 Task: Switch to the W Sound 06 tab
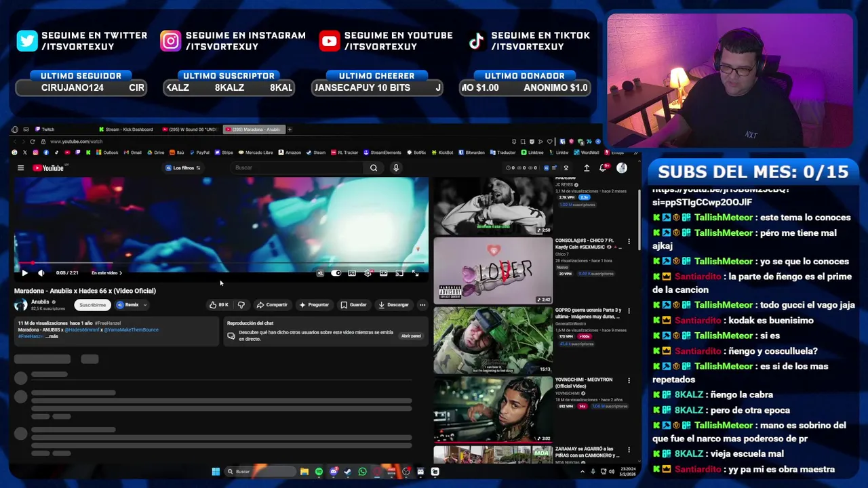point(190,129)
